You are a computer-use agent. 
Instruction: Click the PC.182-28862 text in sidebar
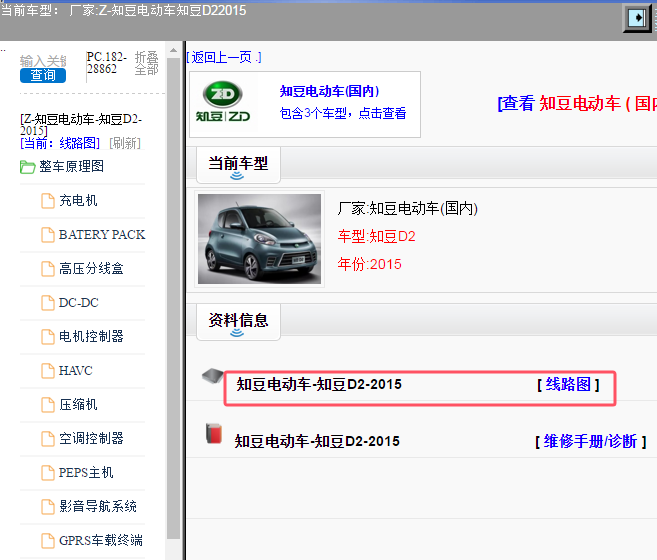pyautogui.click(x=106, y=62)
